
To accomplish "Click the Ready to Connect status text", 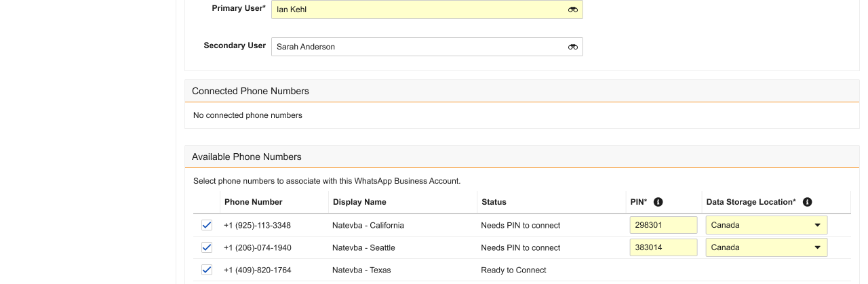I will pos(513,270).
